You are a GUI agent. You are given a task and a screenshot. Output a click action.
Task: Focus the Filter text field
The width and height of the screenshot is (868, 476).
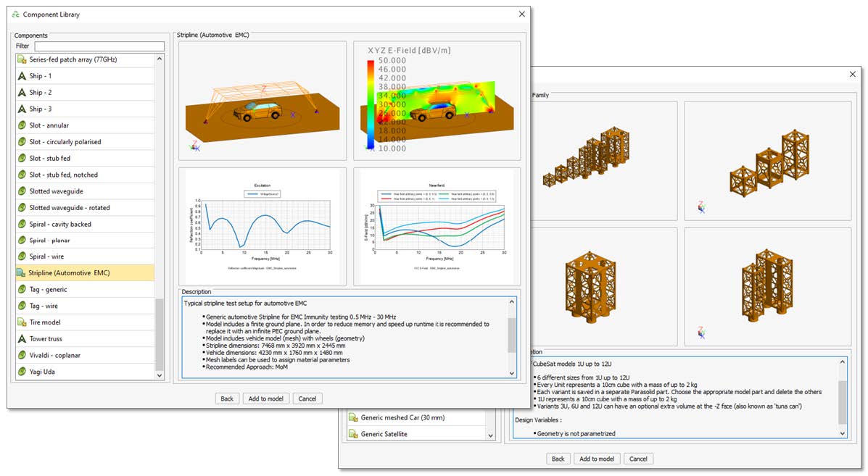point(99,46)
